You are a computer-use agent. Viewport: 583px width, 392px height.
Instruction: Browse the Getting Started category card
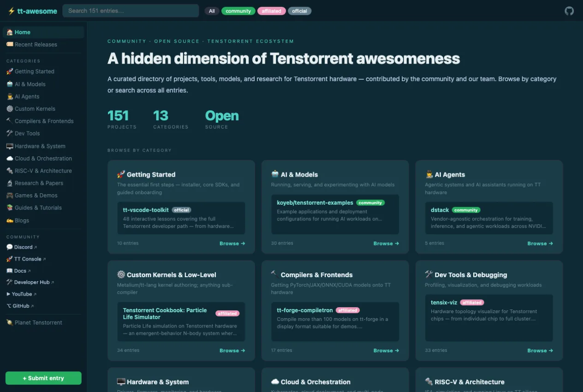(232, 244)
